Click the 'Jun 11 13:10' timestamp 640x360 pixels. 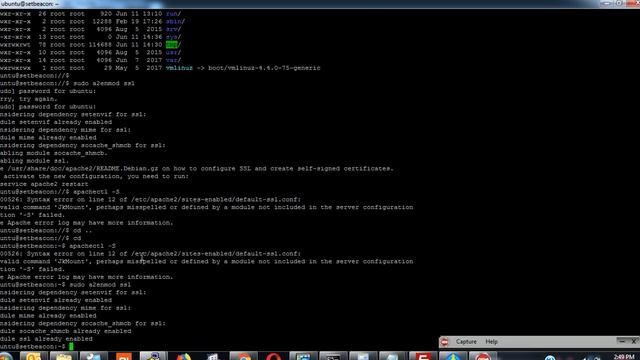click(x=139, y=13)
